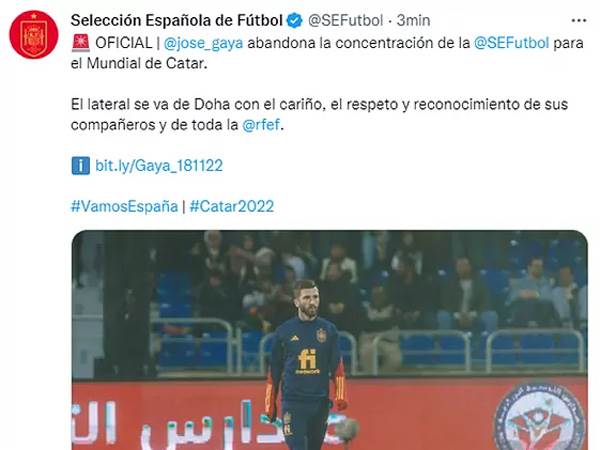The width and height of the screenshot is (600, 450).
Task: Click the Spain crest profile avatar
Action: click(34, 34)
